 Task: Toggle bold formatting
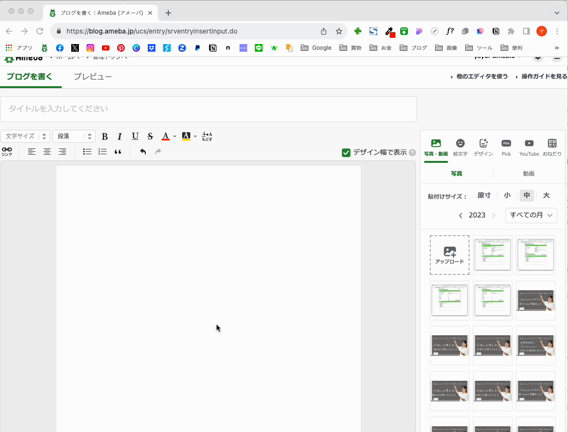click(105, 137)
